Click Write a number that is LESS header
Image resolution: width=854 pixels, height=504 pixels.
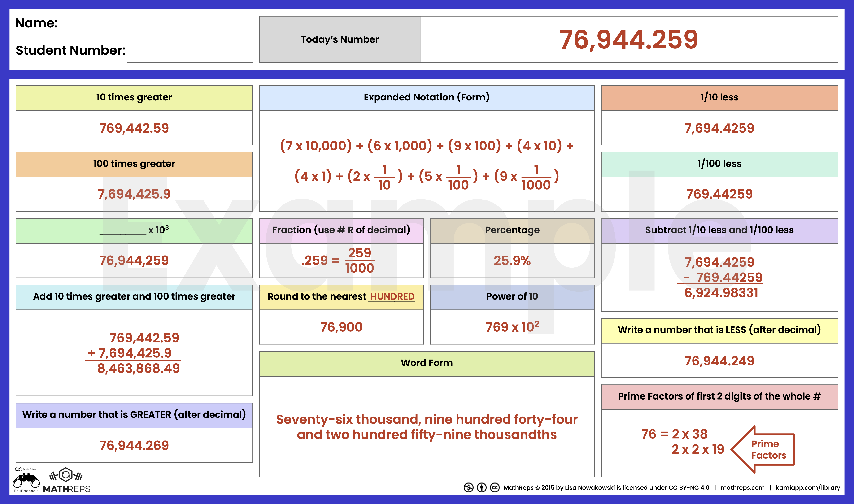tap(719, 330)
